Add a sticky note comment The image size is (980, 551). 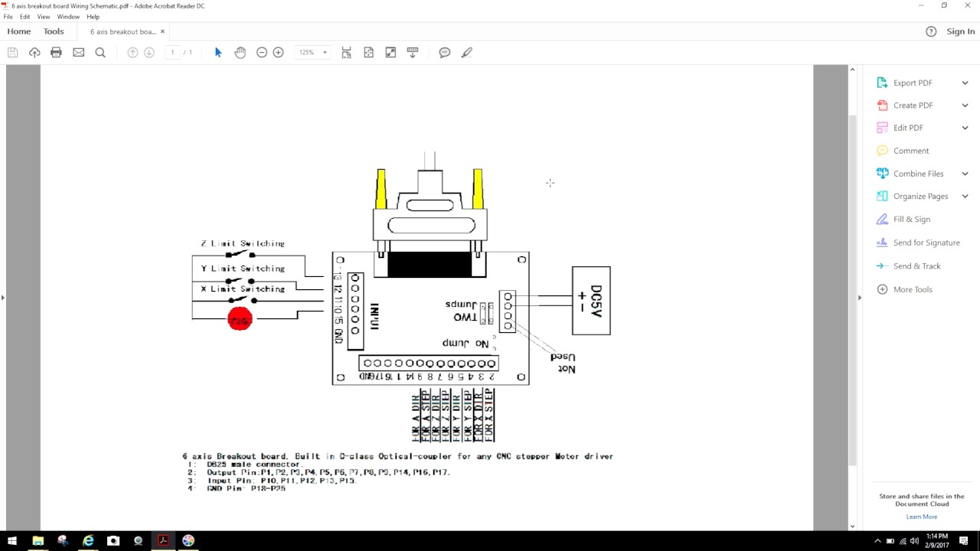tap(445, 52)
